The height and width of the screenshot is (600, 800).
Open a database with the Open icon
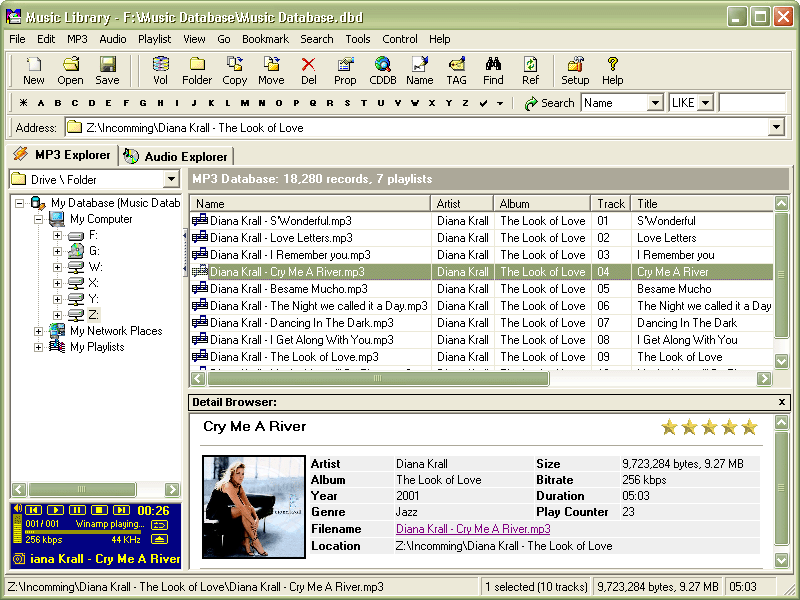click(x=70, y=70)
